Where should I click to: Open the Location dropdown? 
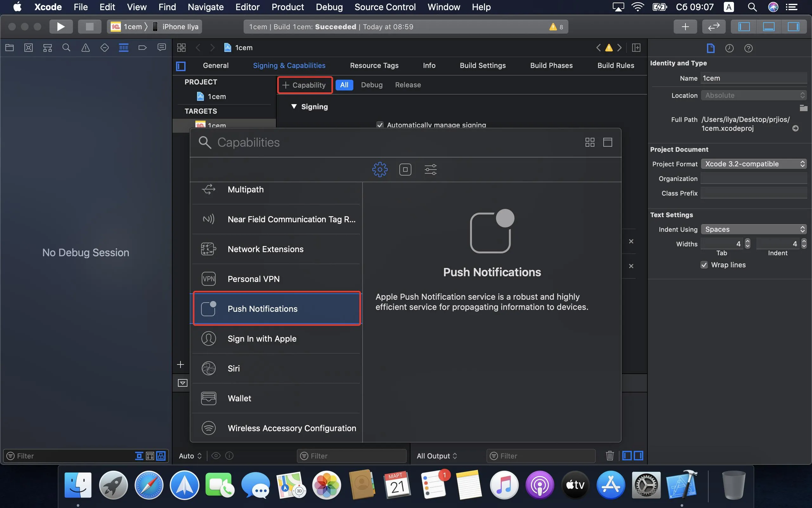coord(754,96)
